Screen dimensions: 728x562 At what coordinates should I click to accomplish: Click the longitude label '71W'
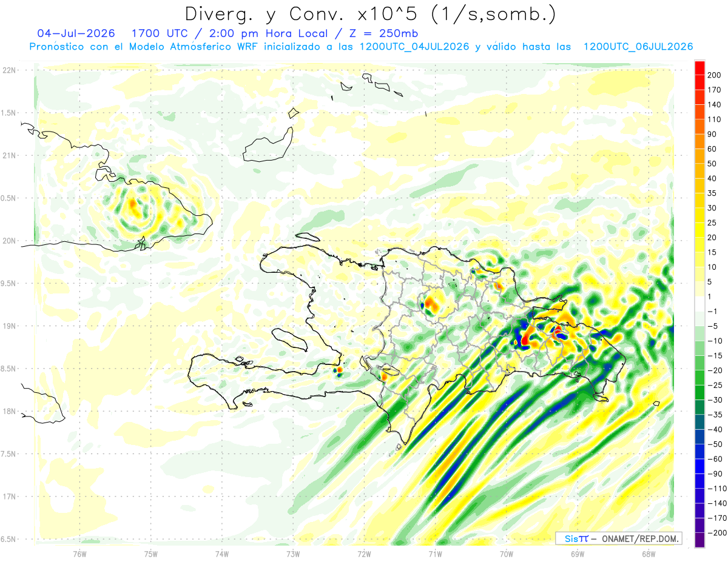pos(435,554)
